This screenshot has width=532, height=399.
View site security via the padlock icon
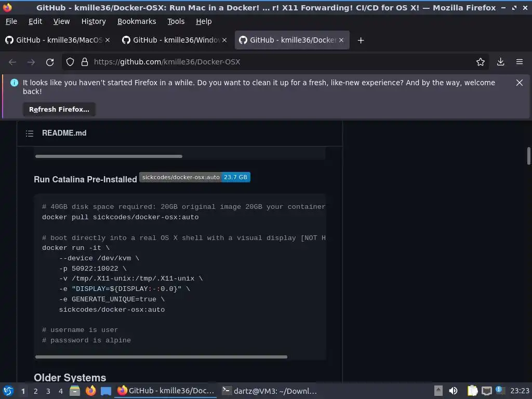coord(85,62)
